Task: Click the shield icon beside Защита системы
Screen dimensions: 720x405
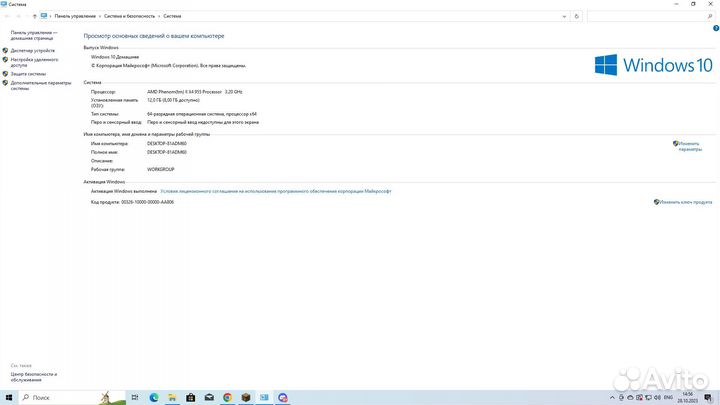Action: coord(6,73)
